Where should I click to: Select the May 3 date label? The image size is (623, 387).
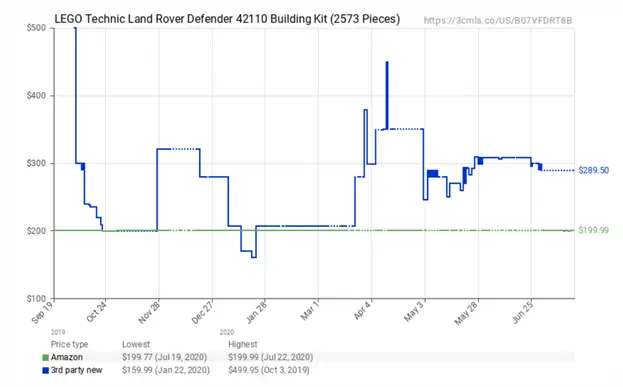pos(416,311)
